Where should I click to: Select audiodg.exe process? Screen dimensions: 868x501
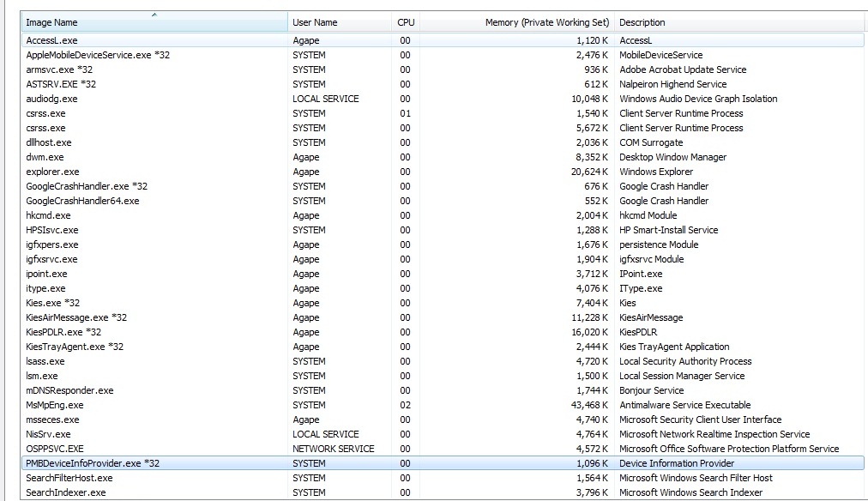(443, 99)
